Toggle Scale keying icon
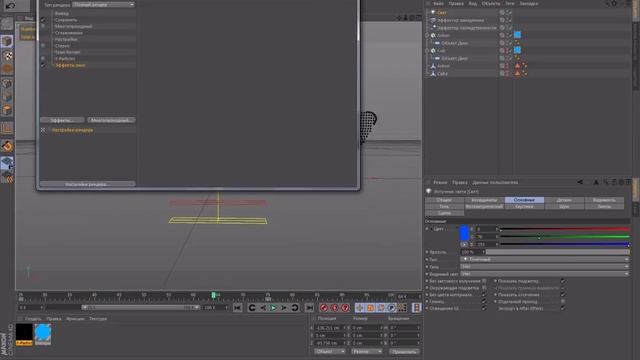The height and width of the screenshot is (360, 640). pyautogui.click(x=370, y=308)
